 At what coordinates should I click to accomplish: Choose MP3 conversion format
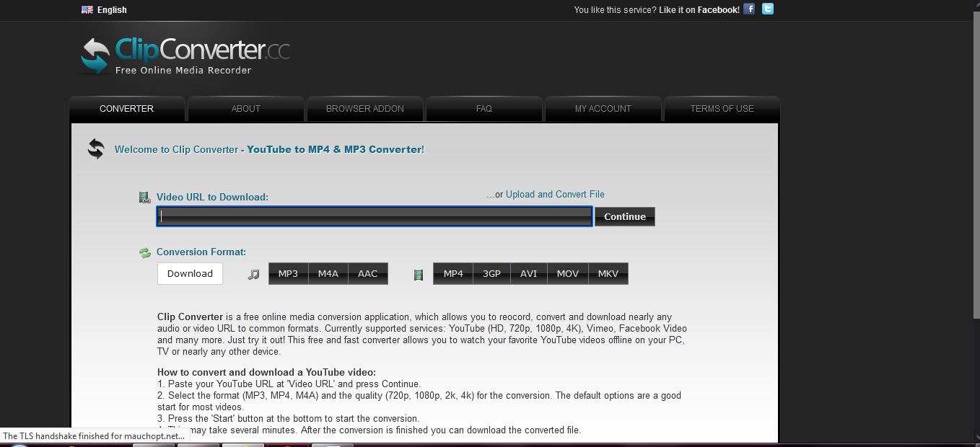tap(289, 274)
